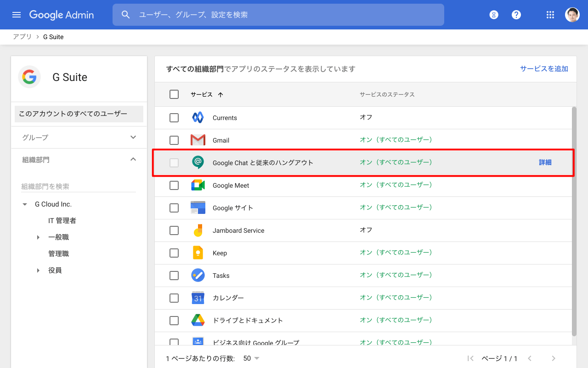
Task: Click the G Suite Google logo
Action: click(29, 77)
